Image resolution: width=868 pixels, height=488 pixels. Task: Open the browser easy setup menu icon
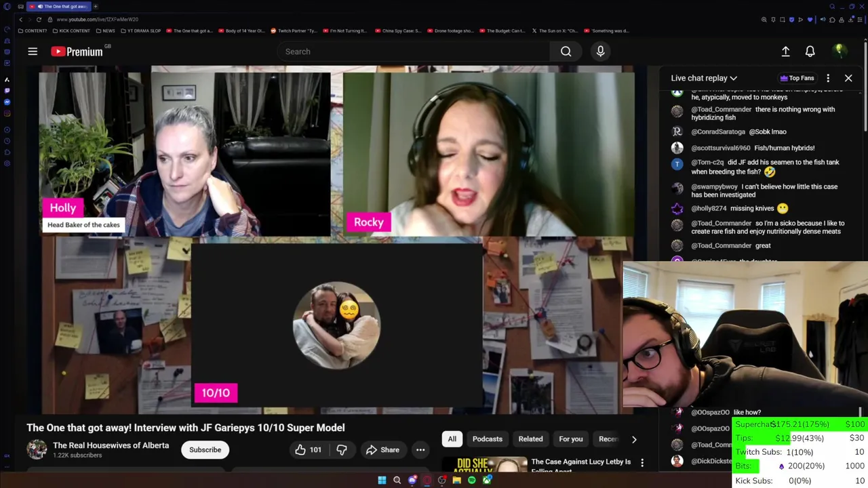coord(860,20)
